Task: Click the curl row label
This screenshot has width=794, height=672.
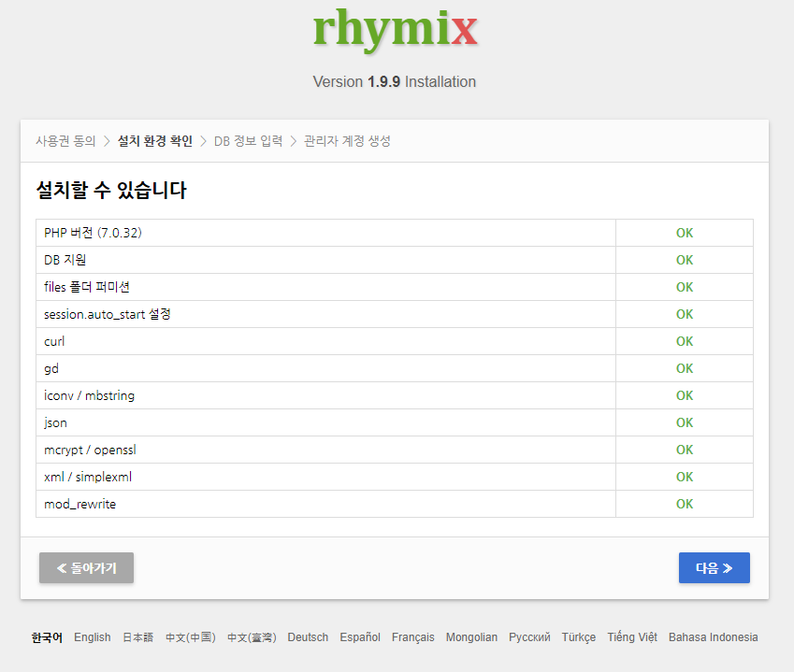Action: [54, 341]
